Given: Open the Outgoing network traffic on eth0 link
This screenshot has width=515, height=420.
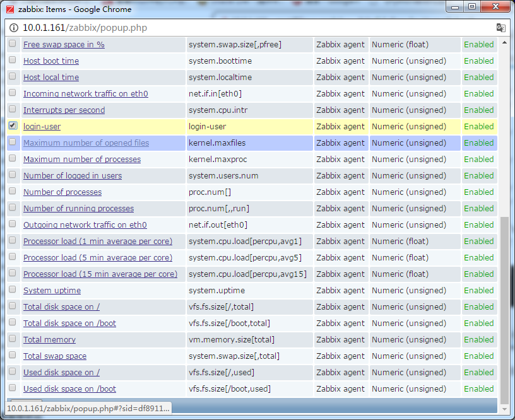Looking at the screenshot, I should click(x=85, y=225).
